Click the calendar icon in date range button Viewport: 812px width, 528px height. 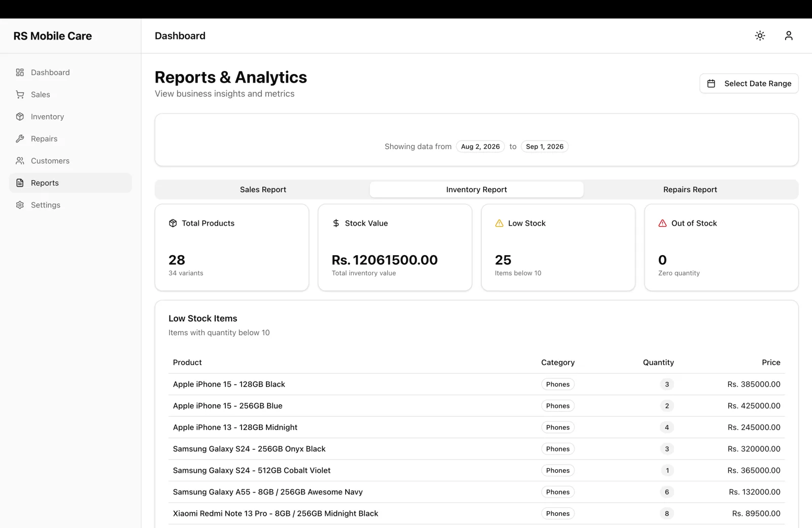[x=712, y=84]
